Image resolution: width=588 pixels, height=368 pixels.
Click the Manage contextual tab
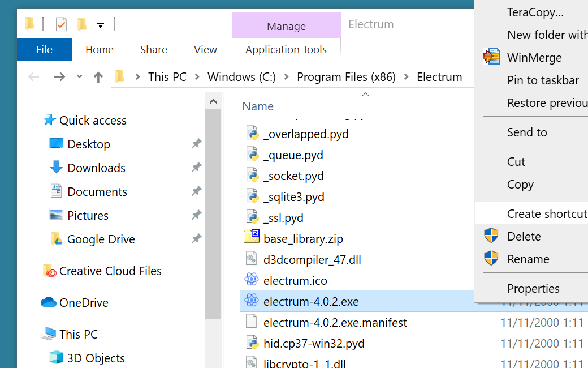point(286,26)
